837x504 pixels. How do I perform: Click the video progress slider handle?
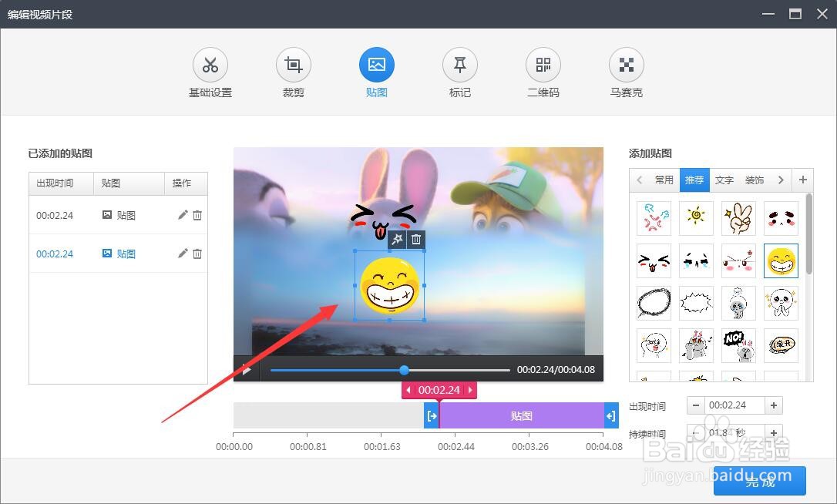[x=404, y=370]
